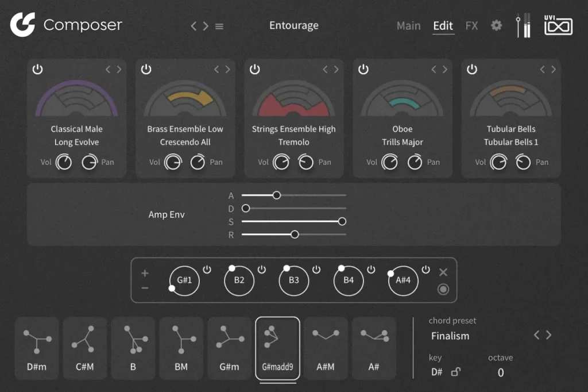Add a note with the plus icon
The height and width of the screenshot is (392, 588).
pos(145,274)
